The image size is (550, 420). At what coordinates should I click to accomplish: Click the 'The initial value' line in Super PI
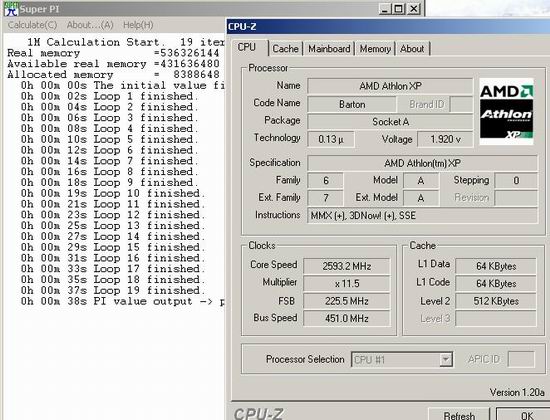click(122, 86)
